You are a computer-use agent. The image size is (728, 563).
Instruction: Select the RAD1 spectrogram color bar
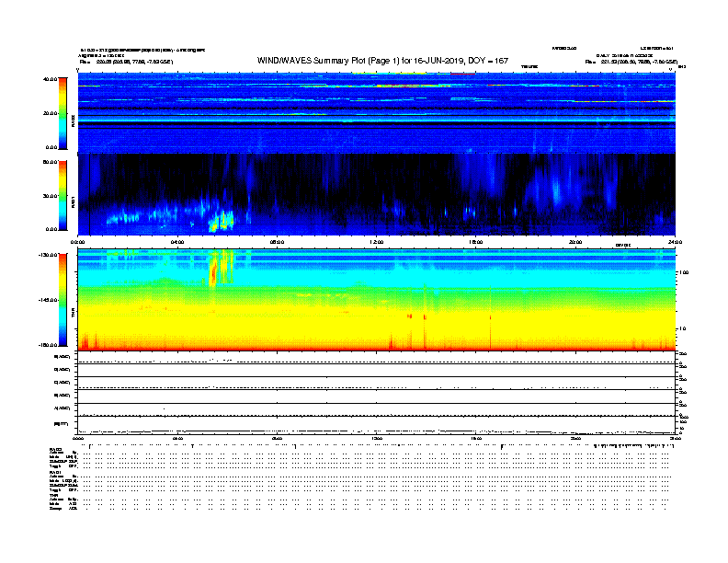tap(63, 195)
